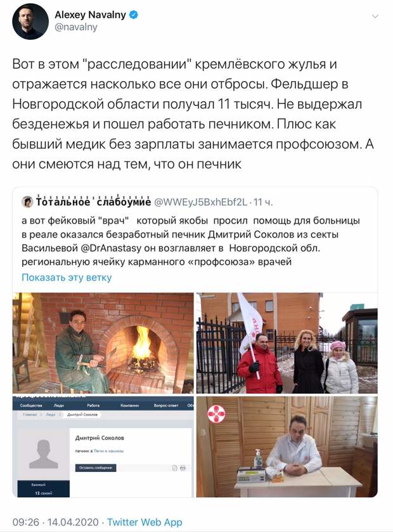Click the author's profile avatar
The width and height of the screenshot is (393, 532).
coord(30,22)
